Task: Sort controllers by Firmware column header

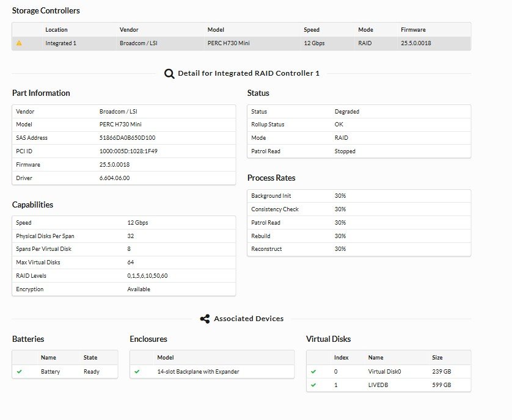Action: [x=413, y=29]
